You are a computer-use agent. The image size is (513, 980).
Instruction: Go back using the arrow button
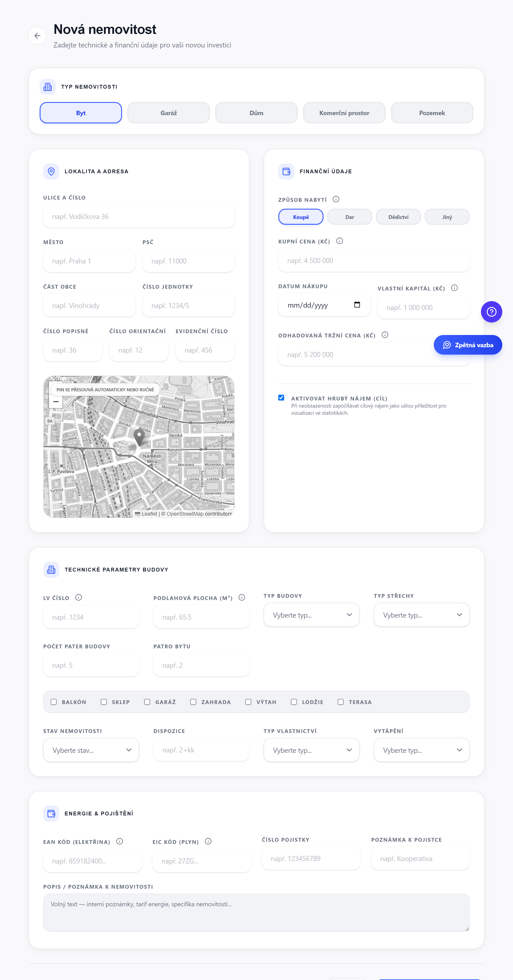tap(37, 36)
